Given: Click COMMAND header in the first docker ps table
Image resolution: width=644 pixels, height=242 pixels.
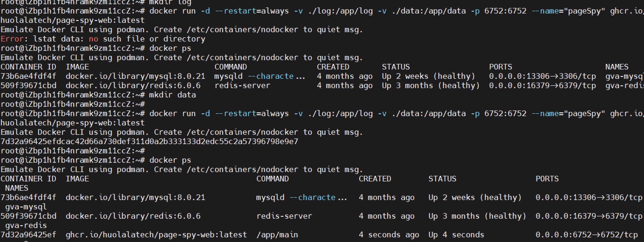Looking at the screenshot, I should 231,67.
